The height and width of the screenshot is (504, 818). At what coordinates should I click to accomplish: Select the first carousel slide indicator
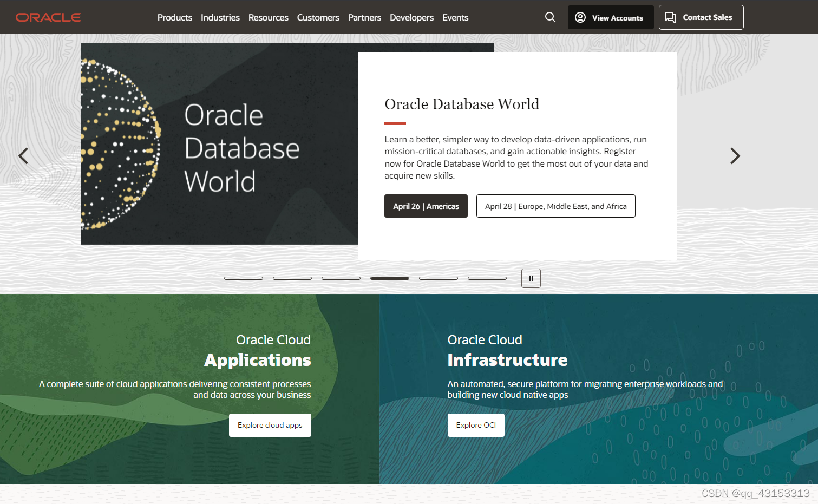click(x=244, y=278)
